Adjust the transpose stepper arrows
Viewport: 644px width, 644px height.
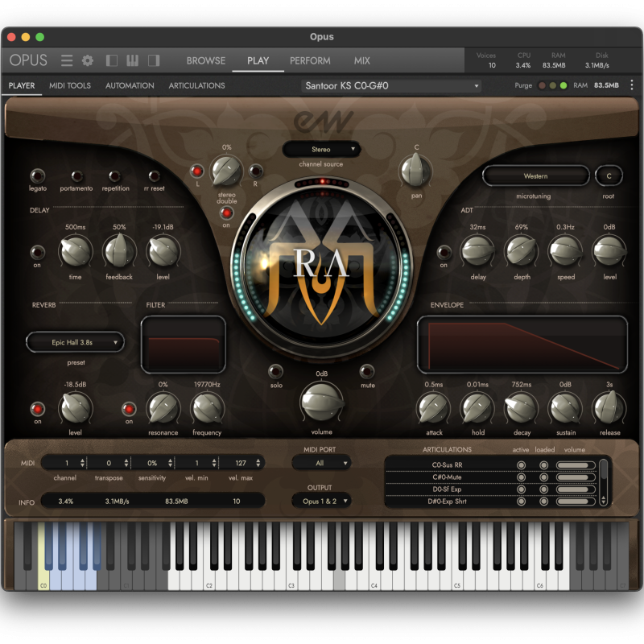pos(126,464)
